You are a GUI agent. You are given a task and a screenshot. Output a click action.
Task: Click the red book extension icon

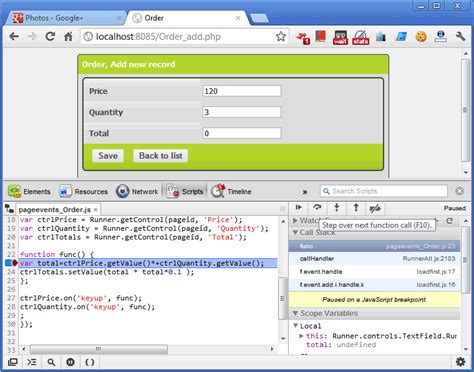tap(321, 36)
